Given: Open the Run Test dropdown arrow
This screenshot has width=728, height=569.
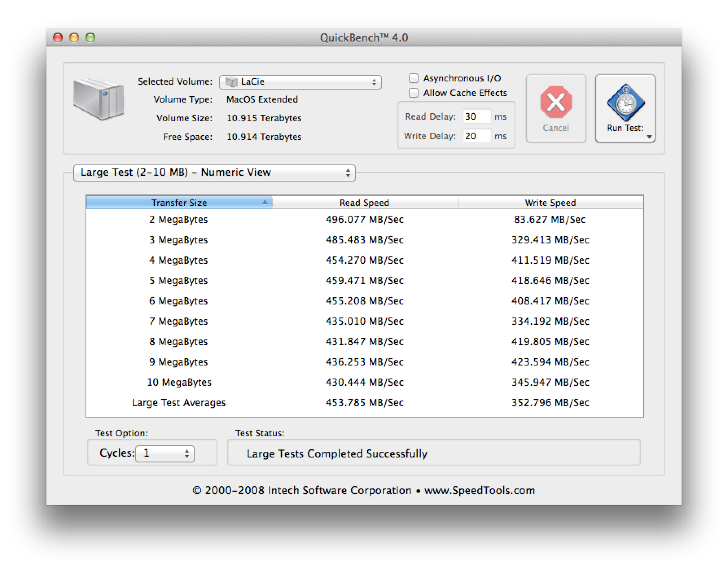Looking at the screenshot, I should pyautogui.click(x=649, y=137).
